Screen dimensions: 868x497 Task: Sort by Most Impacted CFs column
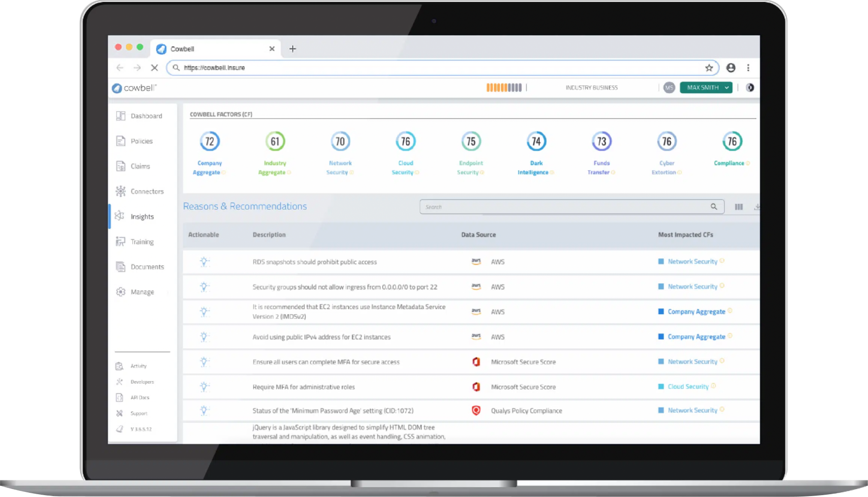tap(685, 235)
